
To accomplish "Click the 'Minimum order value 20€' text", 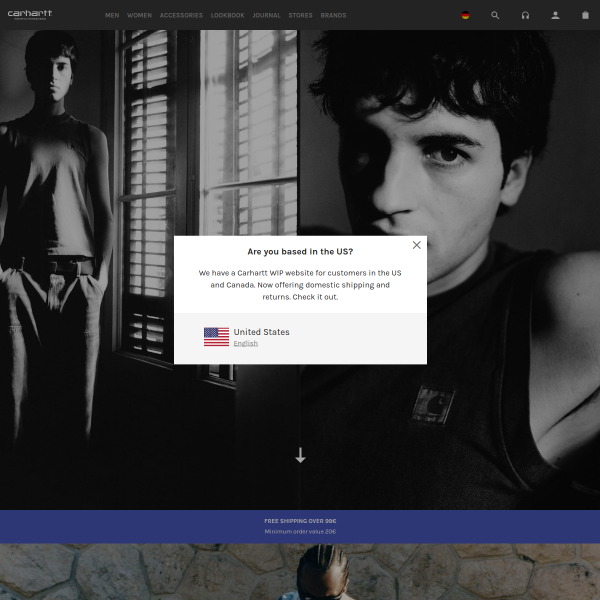I will tap(300, 532).
